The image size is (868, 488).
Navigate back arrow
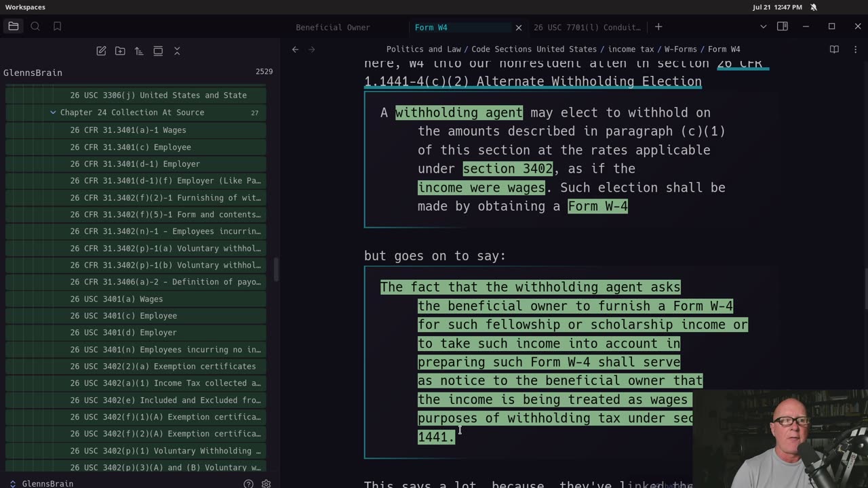click(x=295, y=49)
